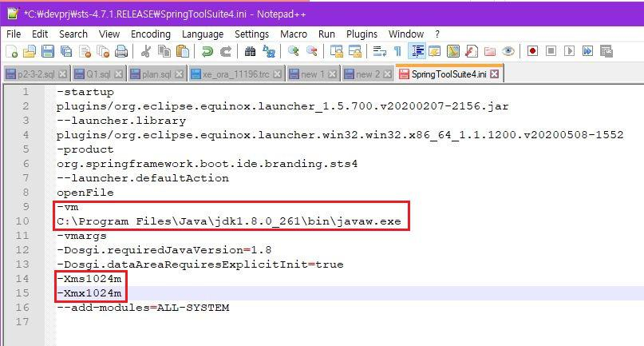Click Run macro multiple times icon
The width and height of the screenshot is (644, 346).
587,51
